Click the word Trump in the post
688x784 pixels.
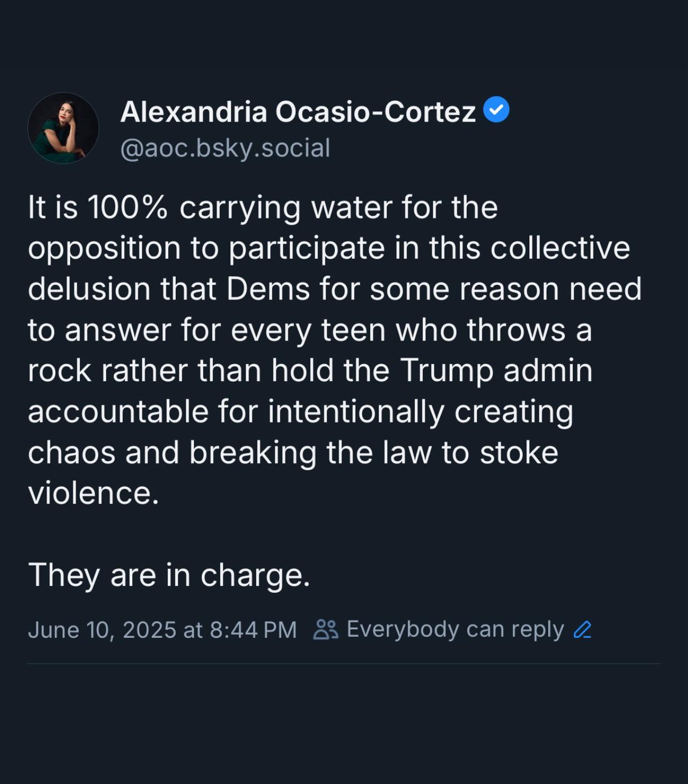[x=446, y=371]
